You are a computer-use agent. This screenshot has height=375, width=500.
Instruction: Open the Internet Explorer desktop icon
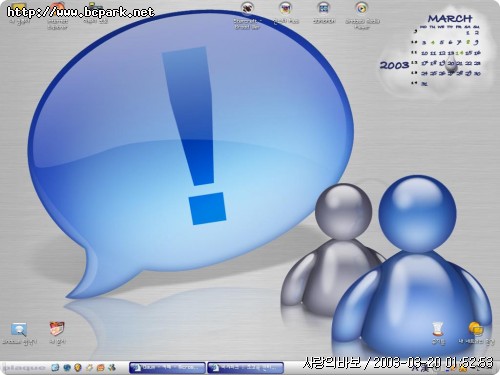[x=57, y=15]
